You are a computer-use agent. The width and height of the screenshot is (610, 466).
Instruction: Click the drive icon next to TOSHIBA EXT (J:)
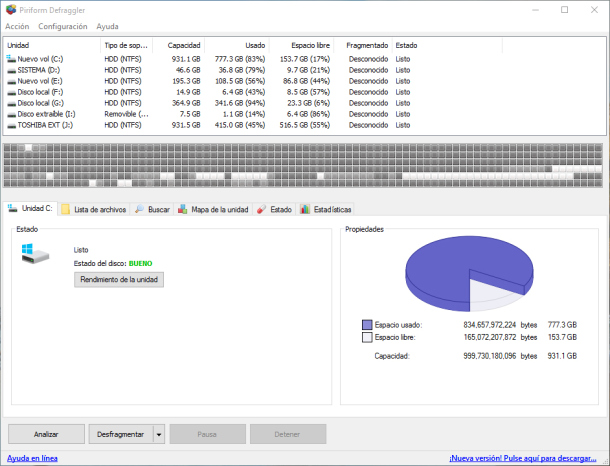click(x=11, y=125)
